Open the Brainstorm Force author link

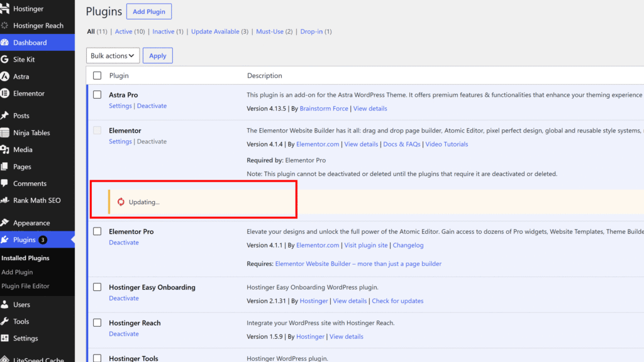[324, 109]
